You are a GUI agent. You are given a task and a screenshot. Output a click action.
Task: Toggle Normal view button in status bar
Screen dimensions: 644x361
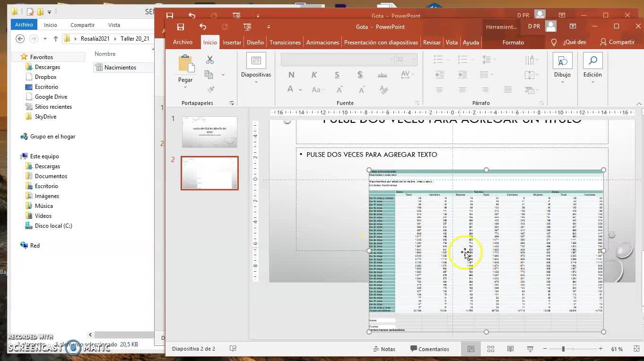click(x=471, y=349)
